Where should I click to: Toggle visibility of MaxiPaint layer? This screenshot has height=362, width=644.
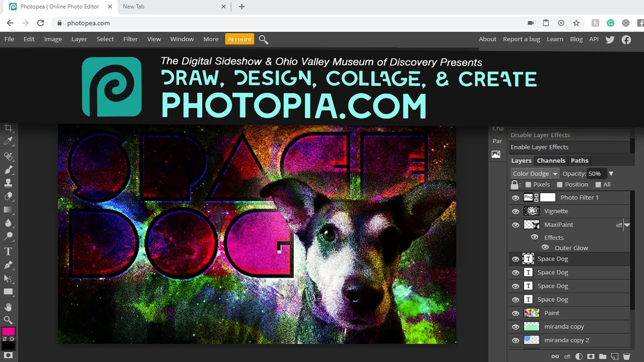point(515,225)
